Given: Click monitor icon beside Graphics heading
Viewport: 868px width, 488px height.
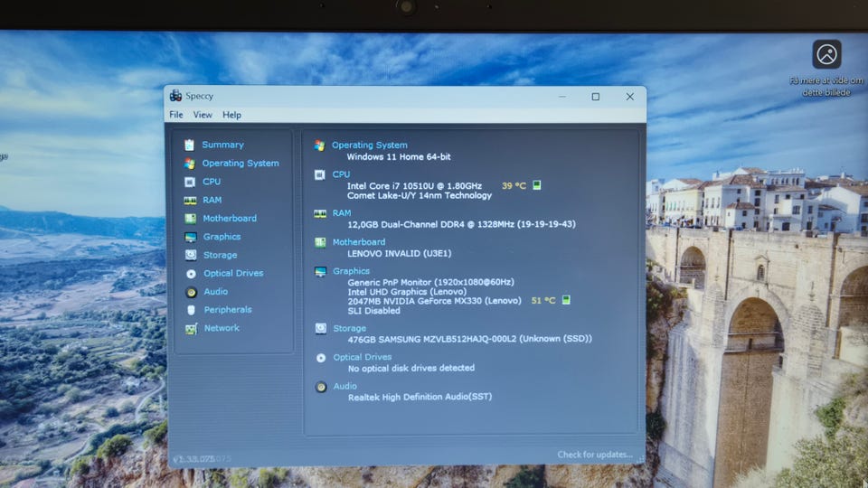Looking at the screenshot, I should (320, 272).
